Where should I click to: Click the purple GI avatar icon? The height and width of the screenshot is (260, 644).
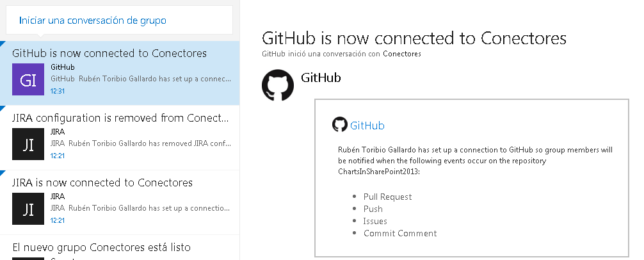[x=28, y=79]
